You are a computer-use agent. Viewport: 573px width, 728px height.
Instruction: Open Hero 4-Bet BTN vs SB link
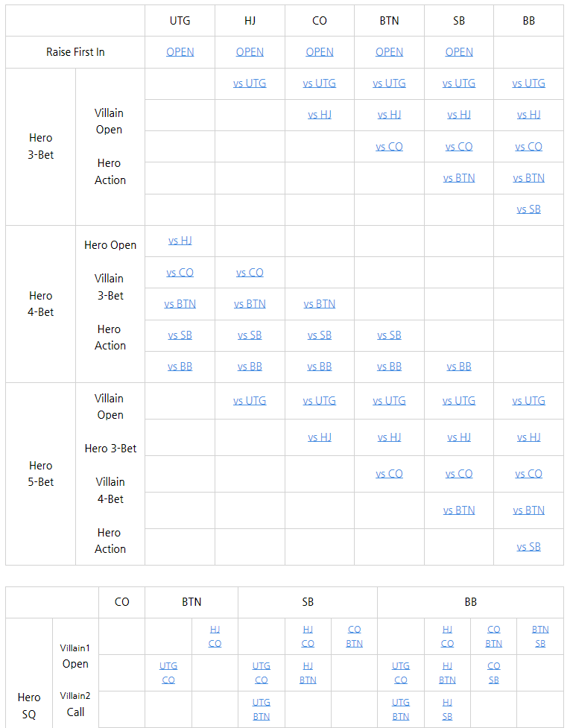(x=389, y=335)
